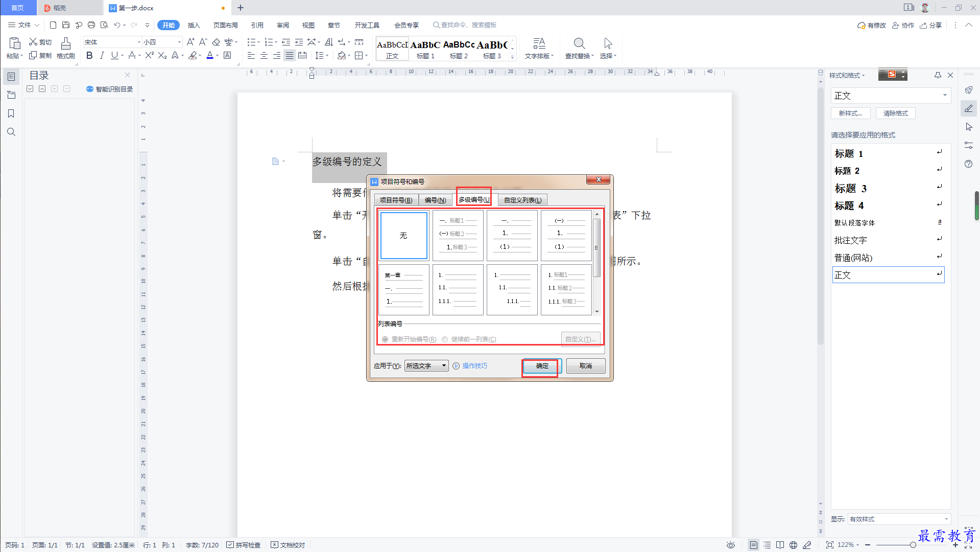Select the Format Painter brush tool

click(65, 43)
